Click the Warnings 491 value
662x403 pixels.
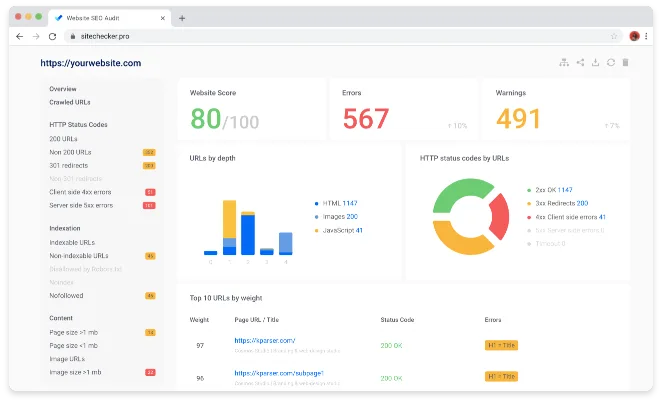click(x=518, y=119)
